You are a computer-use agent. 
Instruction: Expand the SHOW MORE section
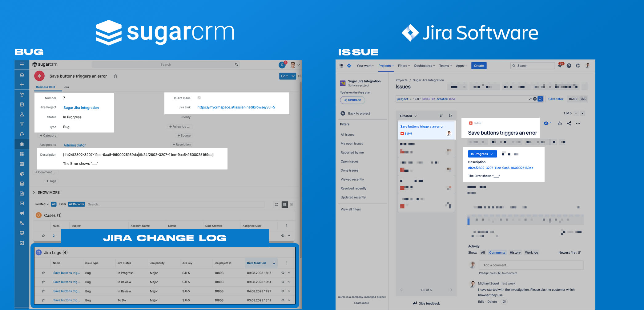pos(46,192)
